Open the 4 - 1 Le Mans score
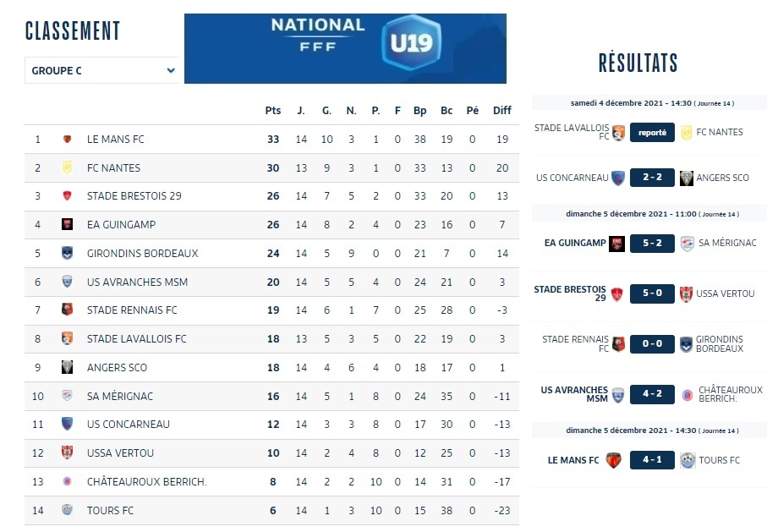 click(x=652, y=460)
